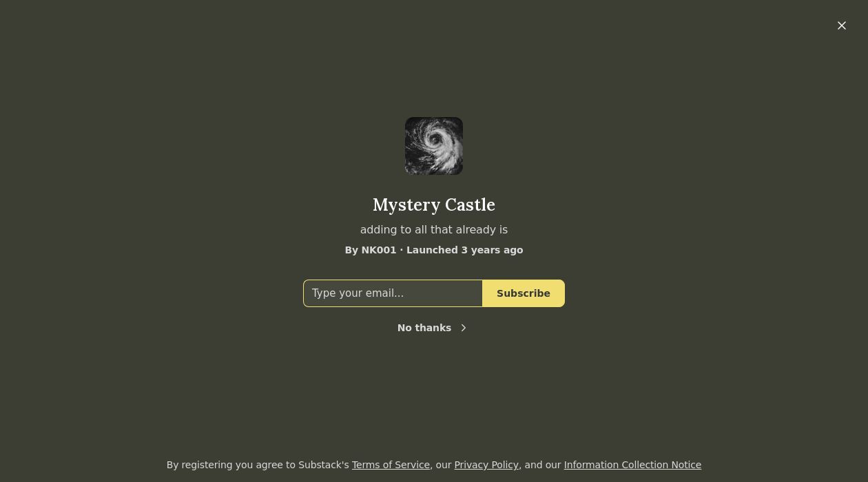Place cursor in the email address box
This screenshot has height=482, width=868.
[x=393, y=293]
